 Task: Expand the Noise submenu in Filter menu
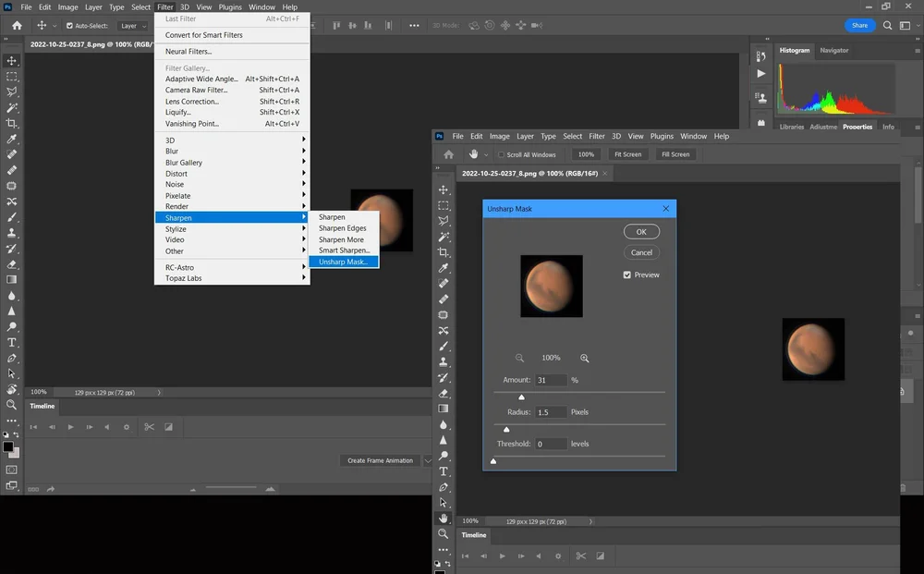pos(232,185)
